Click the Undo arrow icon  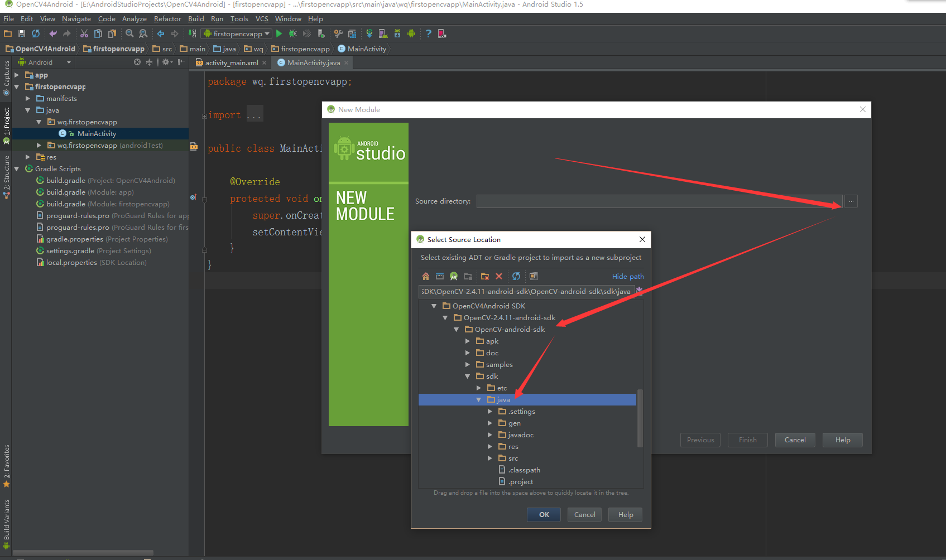point(53,33)
